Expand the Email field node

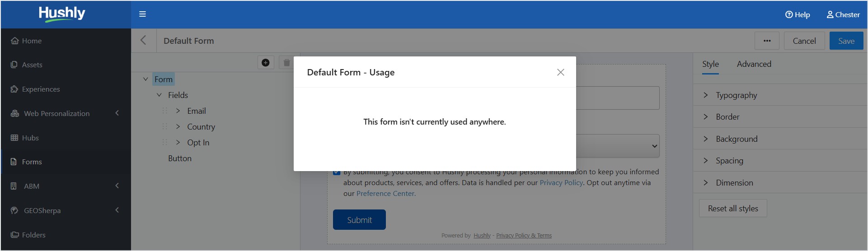pyautogui.click(x=178, y=111)
